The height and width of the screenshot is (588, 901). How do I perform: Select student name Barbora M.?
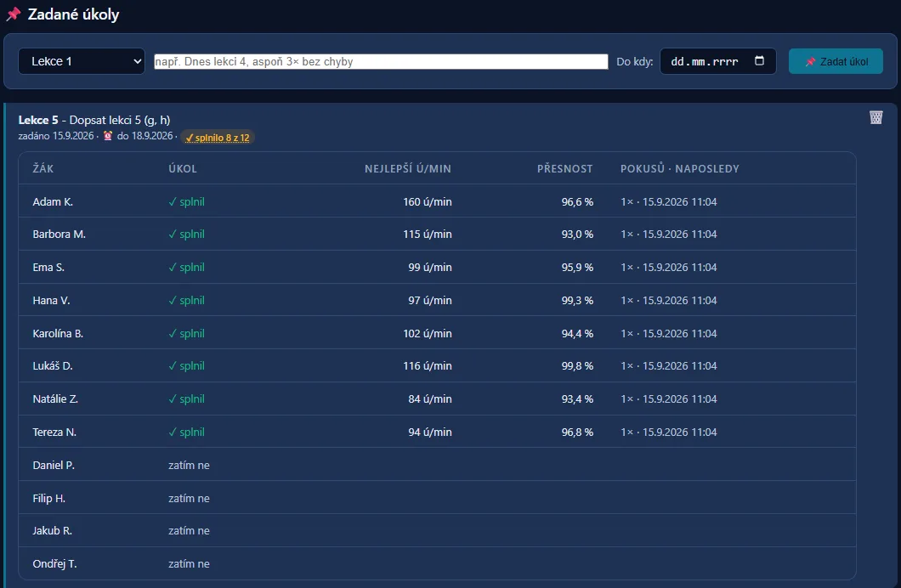point(59,235)
